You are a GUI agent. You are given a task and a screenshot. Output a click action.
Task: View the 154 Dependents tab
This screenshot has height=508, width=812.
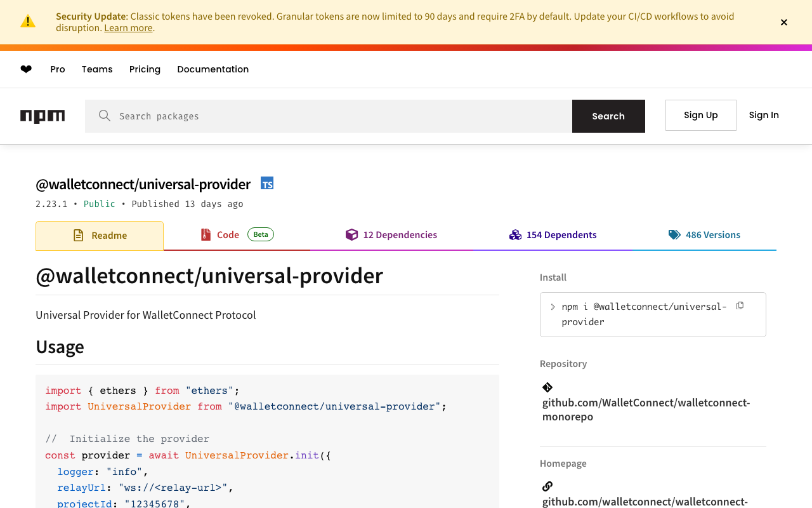point(553,235)
